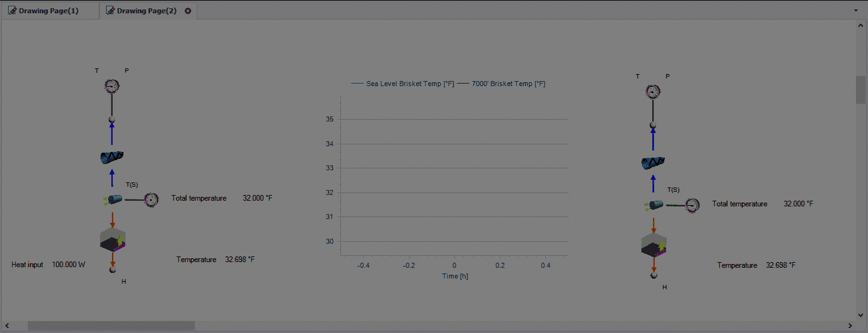This screenshot has height=333, width=868.
Task: Click the Time [h] axis label
Action: 455,276
